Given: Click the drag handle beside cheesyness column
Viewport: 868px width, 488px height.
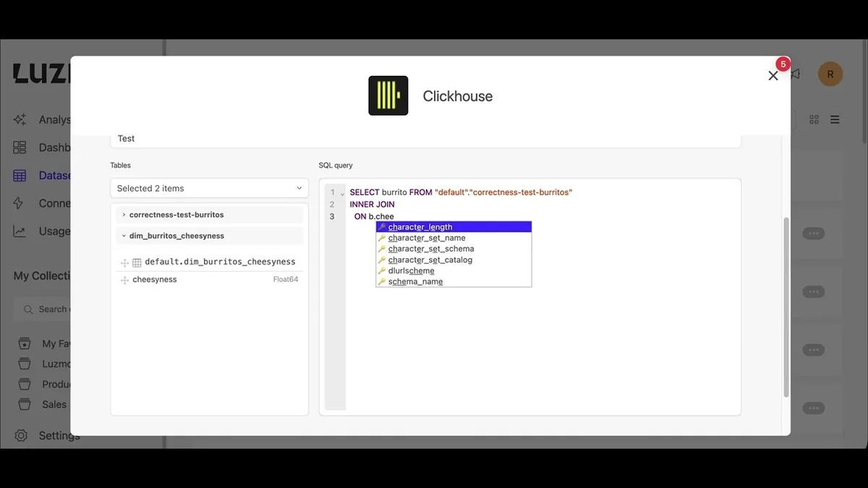Looking at the screenshot, I should [x=124, y=281].
